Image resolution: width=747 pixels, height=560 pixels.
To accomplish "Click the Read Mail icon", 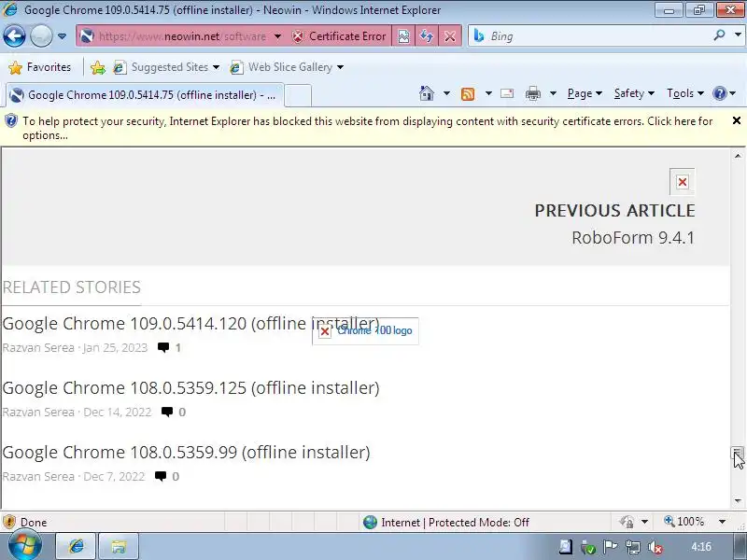I will (507, 93).
